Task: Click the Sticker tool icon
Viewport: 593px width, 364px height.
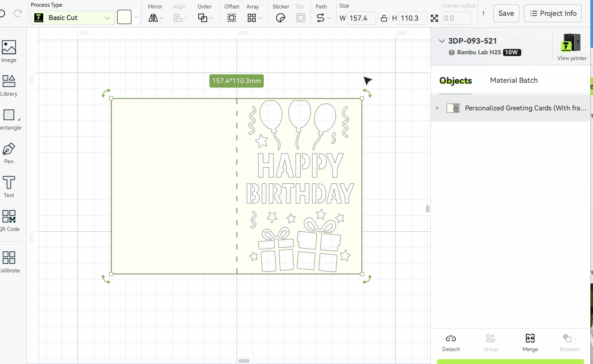Action: click(281, 18)
